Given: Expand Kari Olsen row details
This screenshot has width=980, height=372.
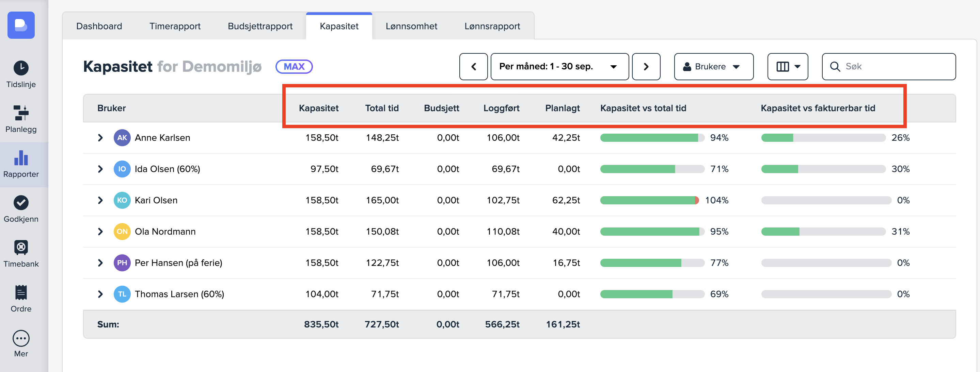Looking at the screenshot, I should pos(100,200).
